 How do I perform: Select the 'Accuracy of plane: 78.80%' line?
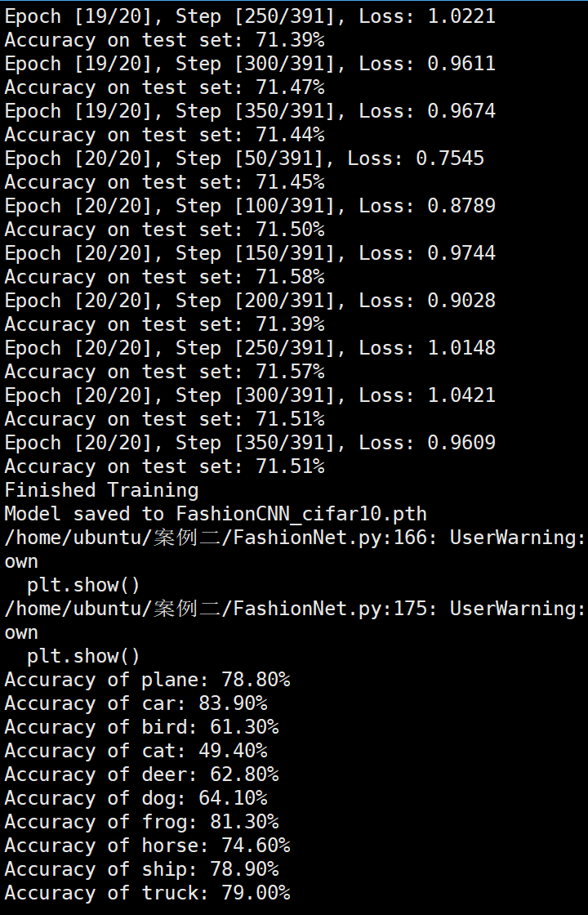[147, 680]
